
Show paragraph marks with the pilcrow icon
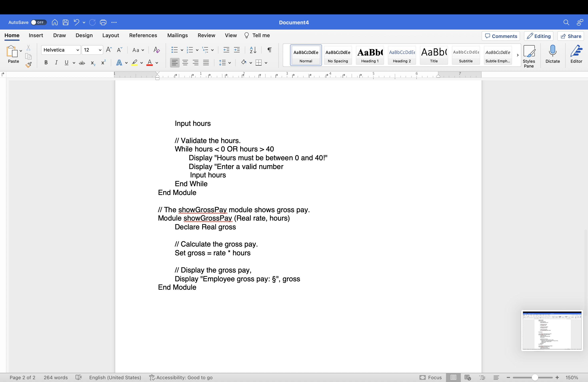(x=270, y=50)
